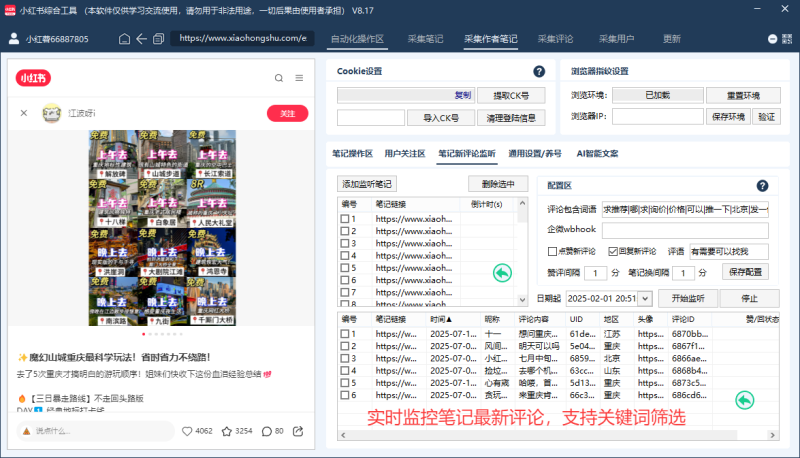Click the 保存配置 button
Viewport: 800px width, 458px height.
pos(745,272)
